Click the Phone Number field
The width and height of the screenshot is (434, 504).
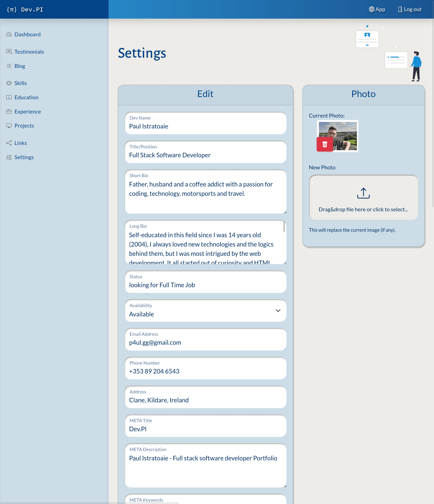[x=206, y=368]
